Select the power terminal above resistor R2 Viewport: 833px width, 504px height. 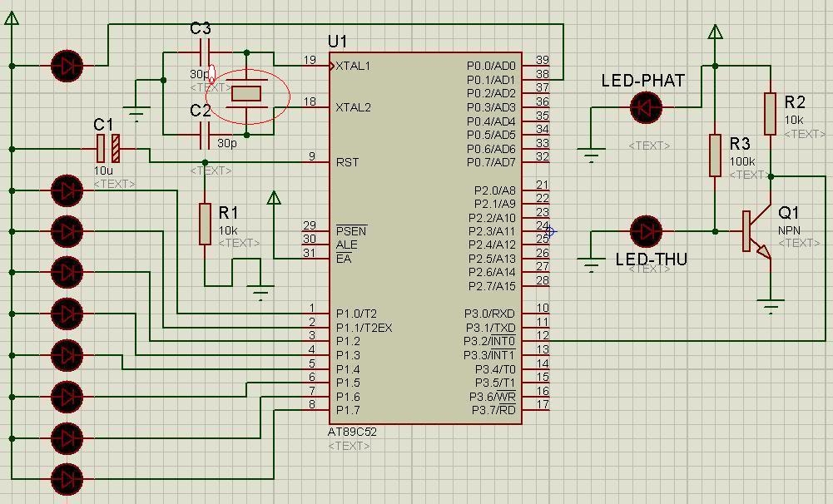715,32
